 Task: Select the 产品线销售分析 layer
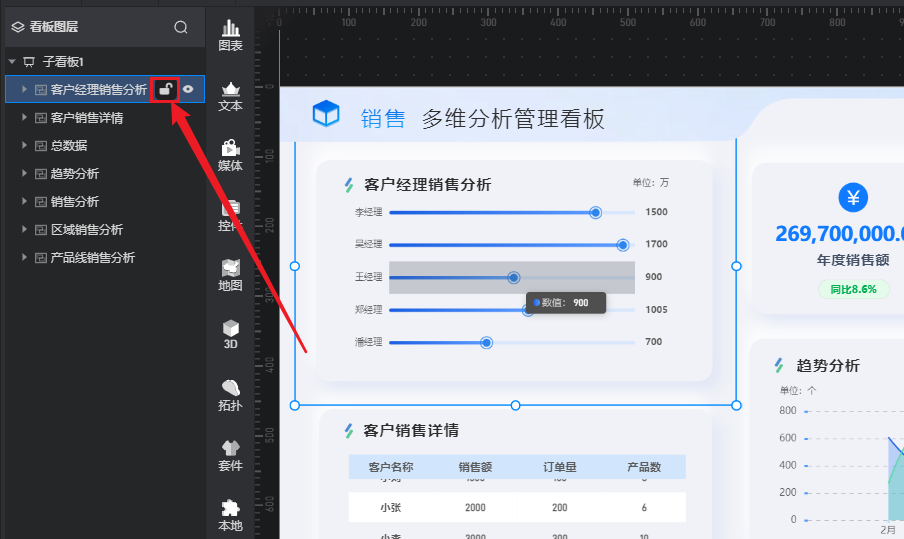coord(105,257)
